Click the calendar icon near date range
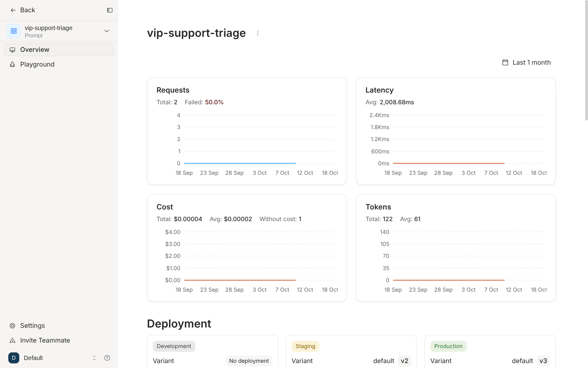The width and height of the screenshot is (588, 368). pos(505,63)
